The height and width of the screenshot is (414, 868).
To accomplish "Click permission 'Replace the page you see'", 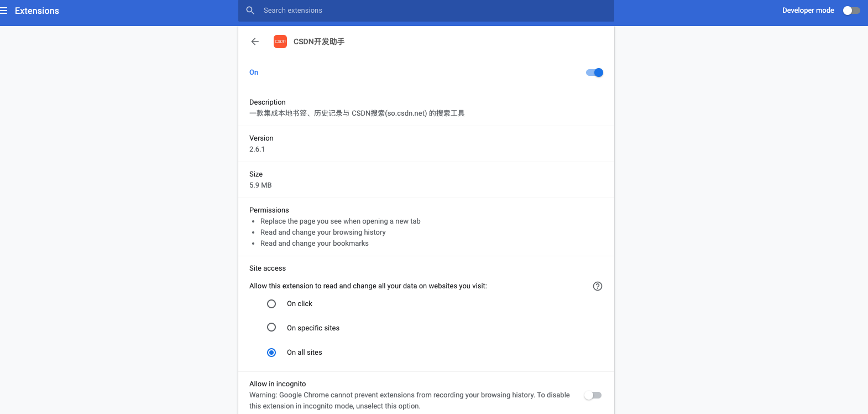I will click(341, 221).
